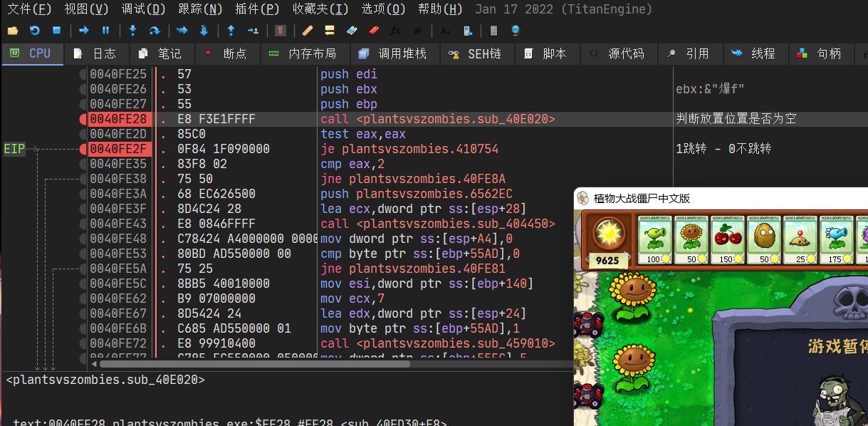Open the 跟踪(N) menu
Screen dimensions: 868x426
(200, 9)
